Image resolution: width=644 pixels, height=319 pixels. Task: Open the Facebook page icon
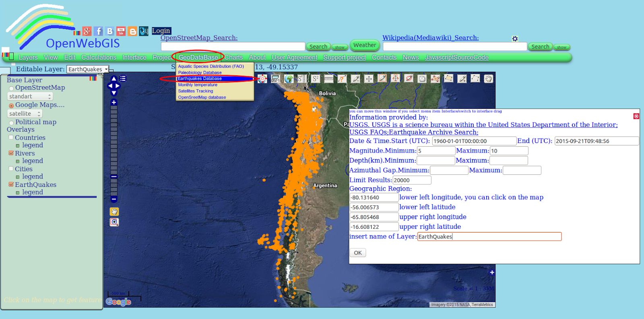(x=98, y=31)
